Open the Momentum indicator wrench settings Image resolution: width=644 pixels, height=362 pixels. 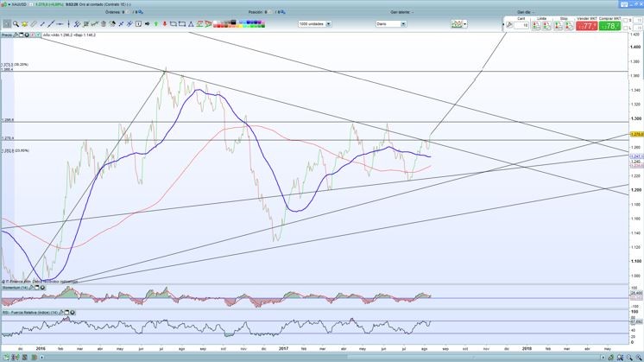click(x=31, y=288)
